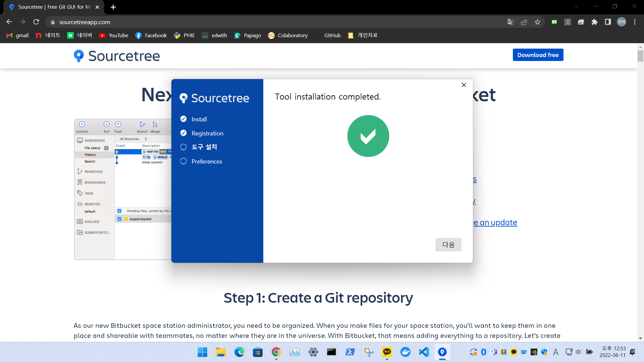This screenshot has height=362, width=644.
Task: Bookmark this page with star icon
Action: coord(537,22)
